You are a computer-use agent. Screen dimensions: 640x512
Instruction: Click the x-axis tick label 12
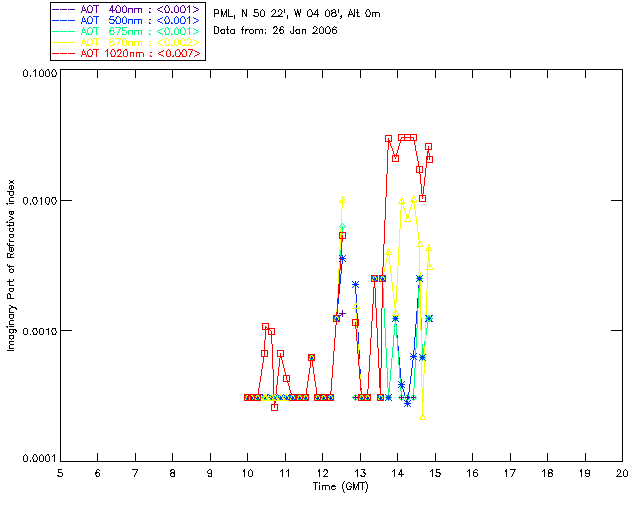[x=322, y=473]
